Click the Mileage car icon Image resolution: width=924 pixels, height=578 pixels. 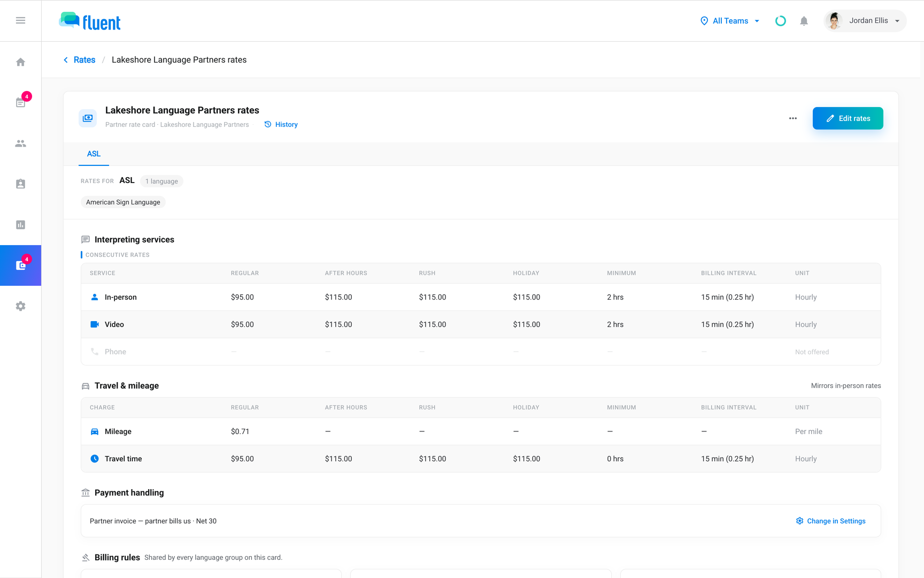click(x=95, y=431)
